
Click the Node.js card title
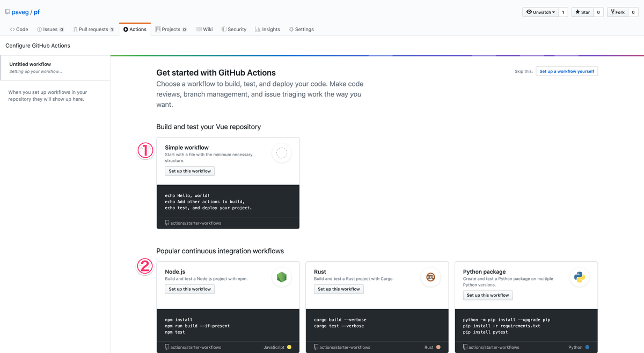click(x=175, y=272)
